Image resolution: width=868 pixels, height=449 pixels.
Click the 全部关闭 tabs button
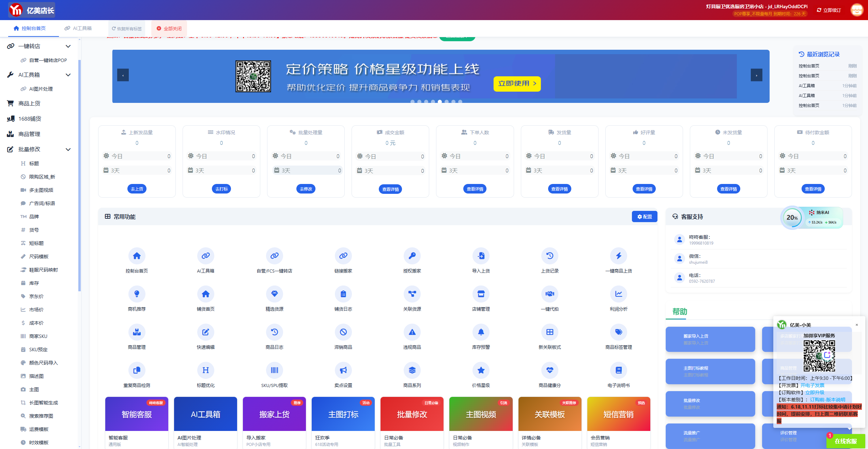point(169,29)
